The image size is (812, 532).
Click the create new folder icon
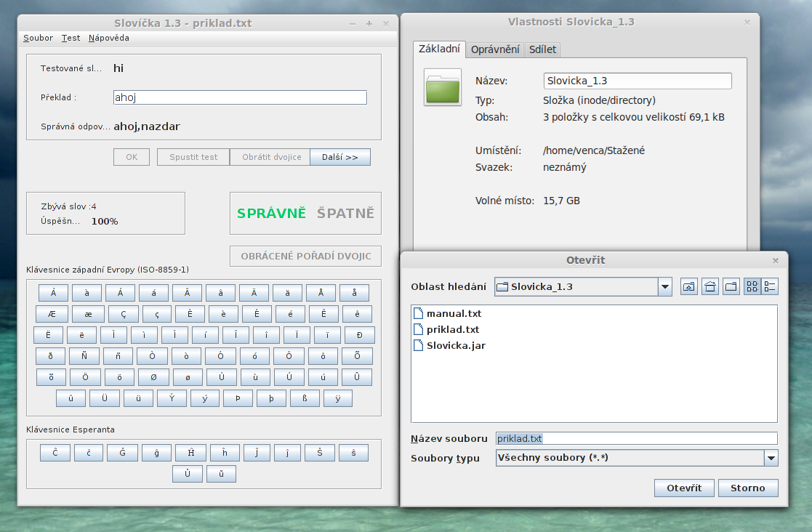731,286
